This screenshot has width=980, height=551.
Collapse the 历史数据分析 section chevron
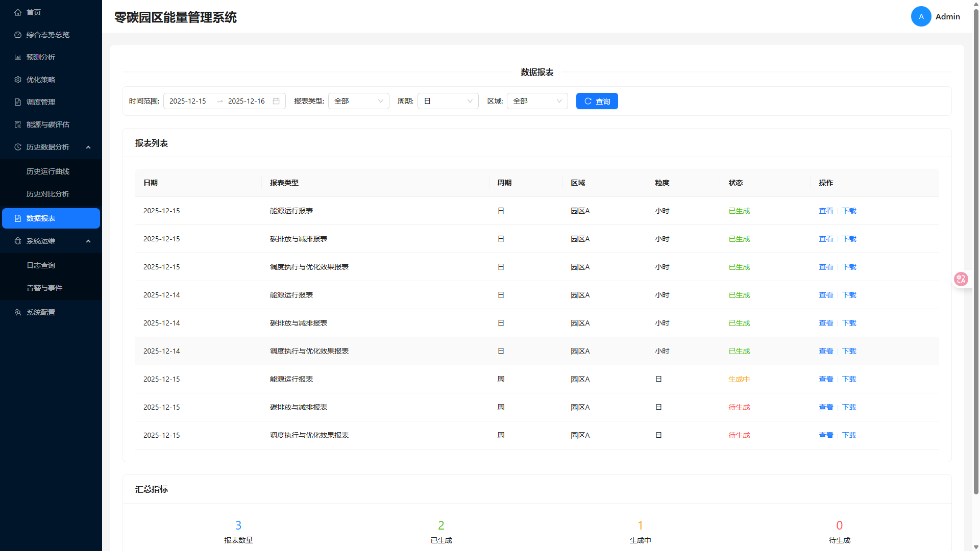[88, 147]
